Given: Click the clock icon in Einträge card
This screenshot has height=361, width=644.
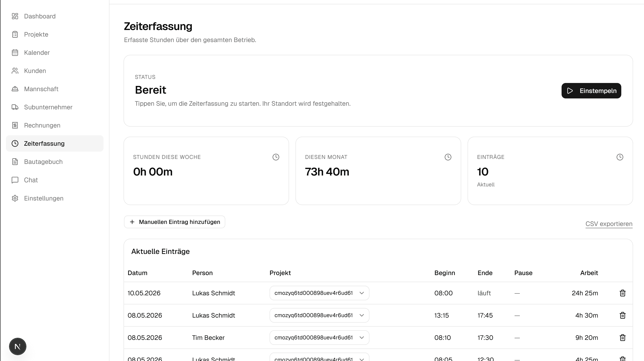Looking at the screenshot, I should [620, 157].
